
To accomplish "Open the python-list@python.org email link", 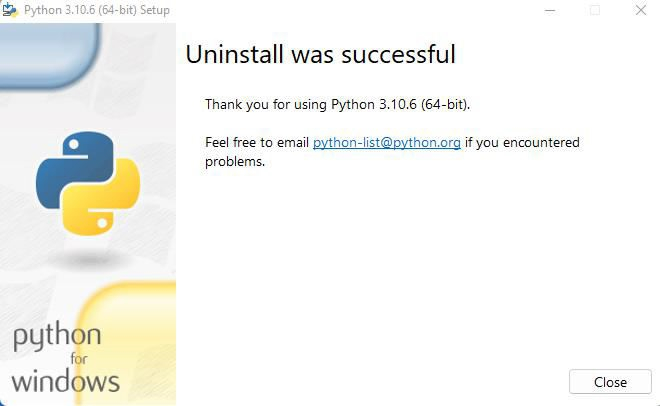I will [386, 143].
